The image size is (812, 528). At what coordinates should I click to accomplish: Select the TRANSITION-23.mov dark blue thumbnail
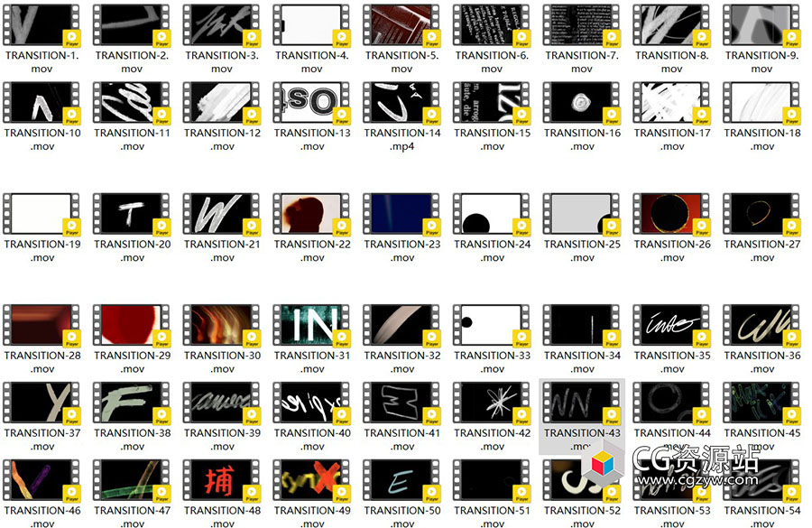click(x=401, y=214)
